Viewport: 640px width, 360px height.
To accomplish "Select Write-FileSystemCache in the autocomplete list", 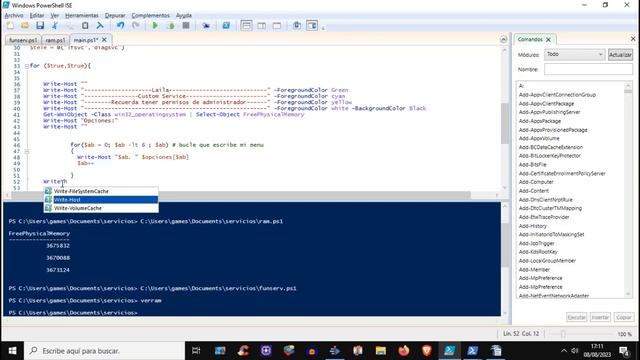I will [101, 191].
